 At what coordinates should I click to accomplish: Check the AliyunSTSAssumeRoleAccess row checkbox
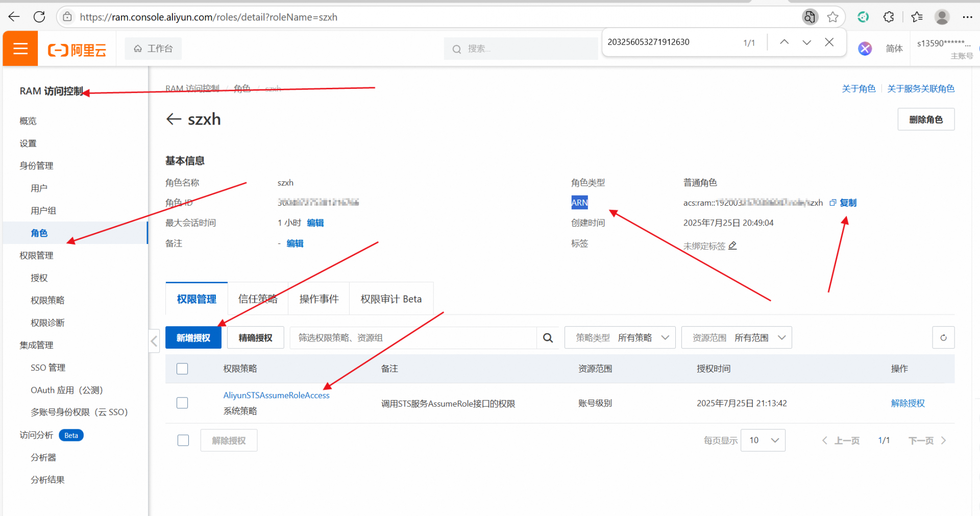click(x=182, y=403)
